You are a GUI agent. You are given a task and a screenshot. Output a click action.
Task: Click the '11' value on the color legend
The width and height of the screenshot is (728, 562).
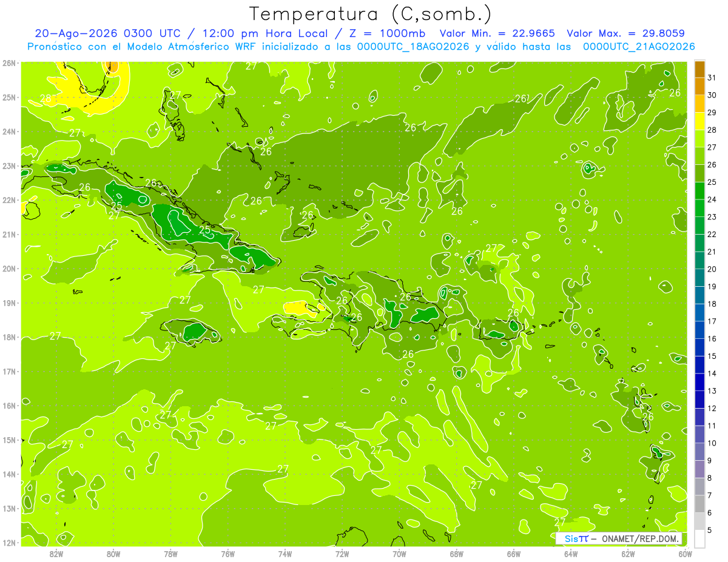pos(712,426)
